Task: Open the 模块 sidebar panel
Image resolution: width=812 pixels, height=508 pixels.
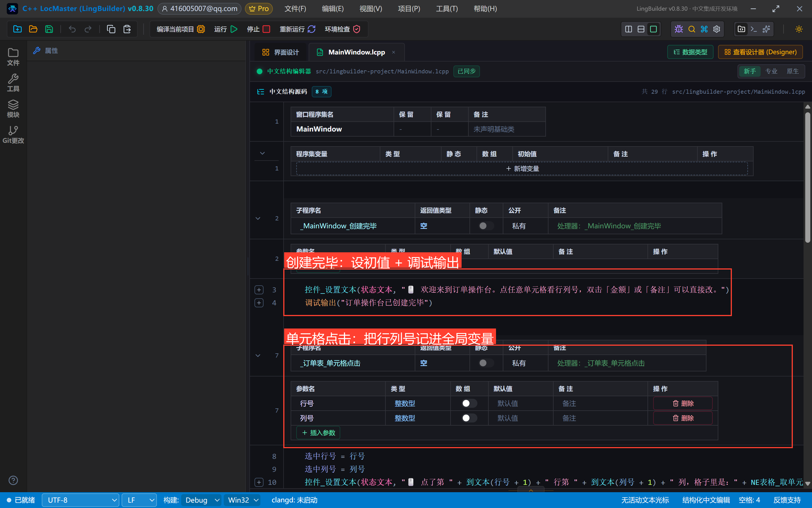Action: point(13,109)
